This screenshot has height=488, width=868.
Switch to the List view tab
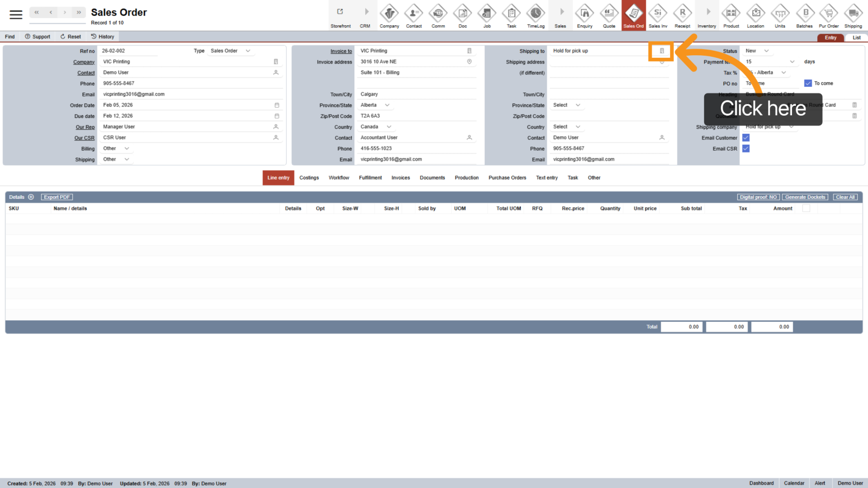click(856, 38)
